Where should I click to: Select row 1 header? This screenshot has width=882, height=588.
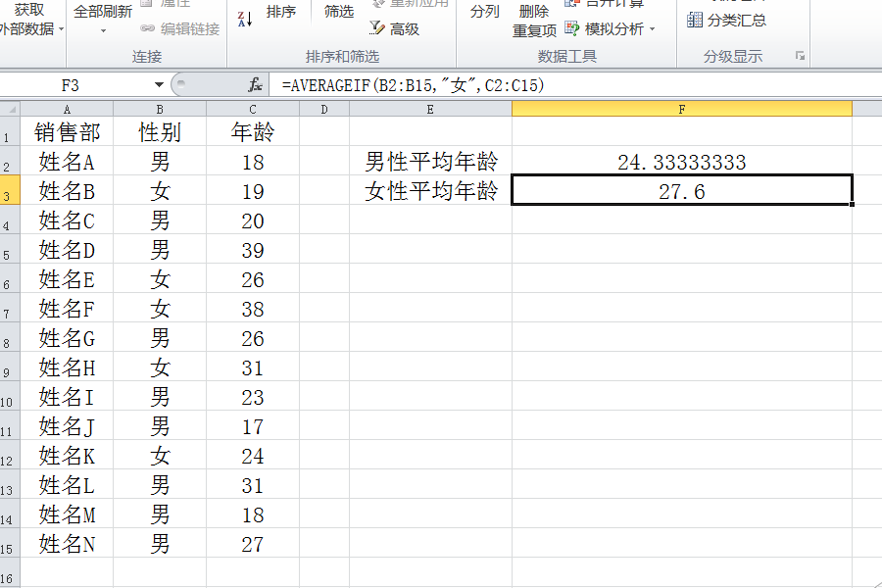10,131
